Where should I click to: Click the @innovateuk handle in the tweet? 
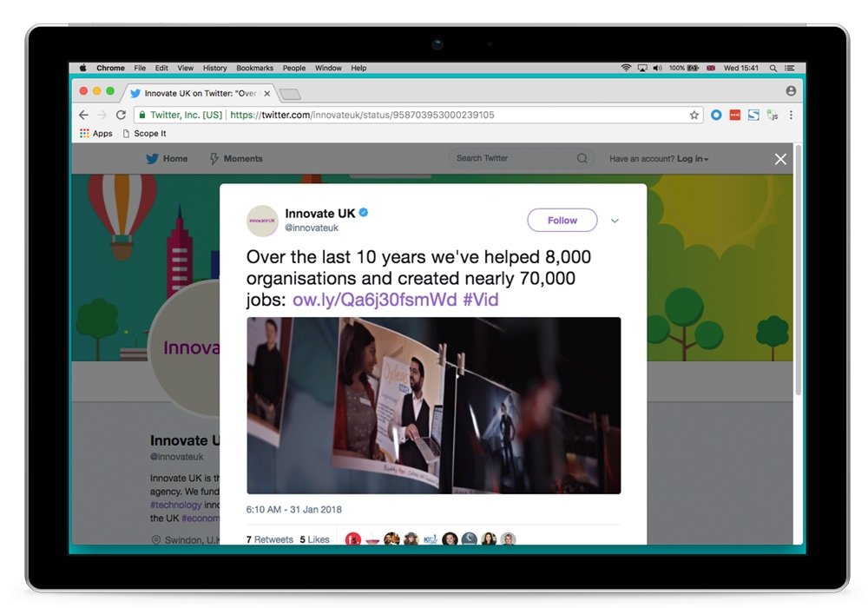[x=312, y=228]
